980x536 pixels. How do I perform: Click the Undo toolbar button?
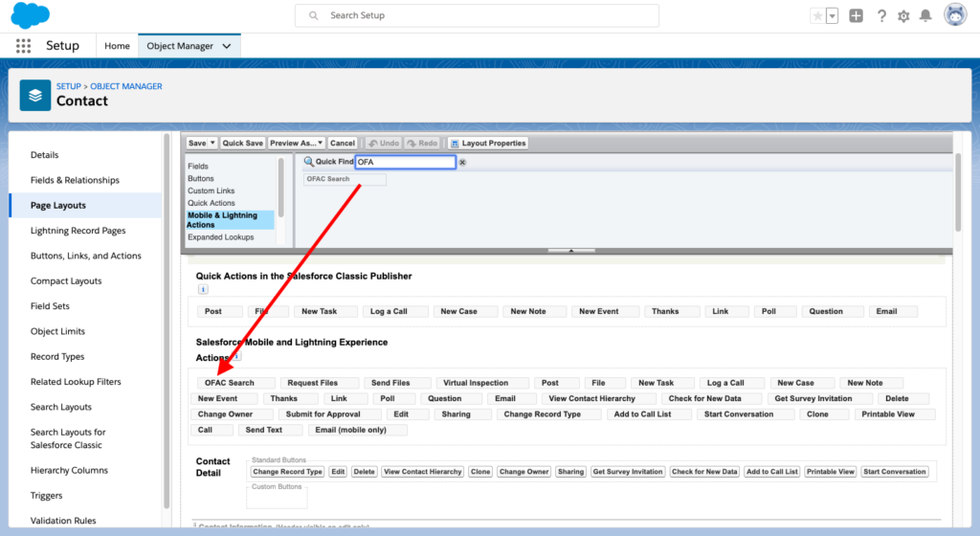(384, 143)
